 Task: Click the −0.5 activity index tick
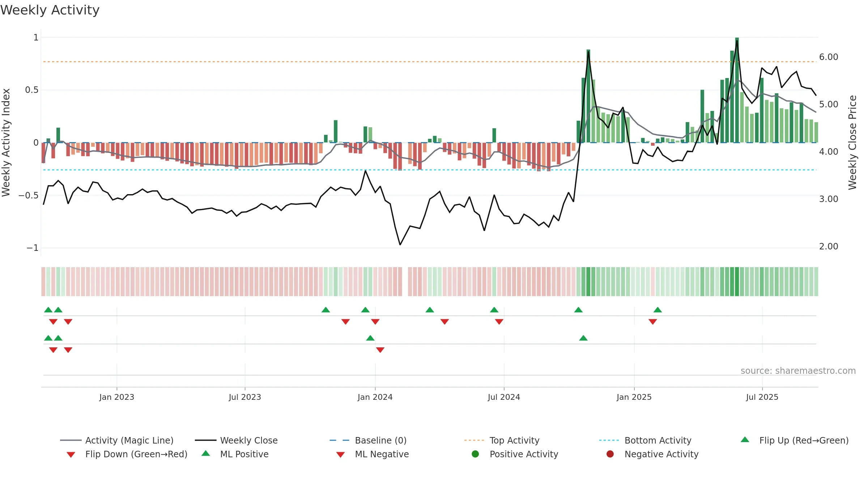[x=29, y=196]
